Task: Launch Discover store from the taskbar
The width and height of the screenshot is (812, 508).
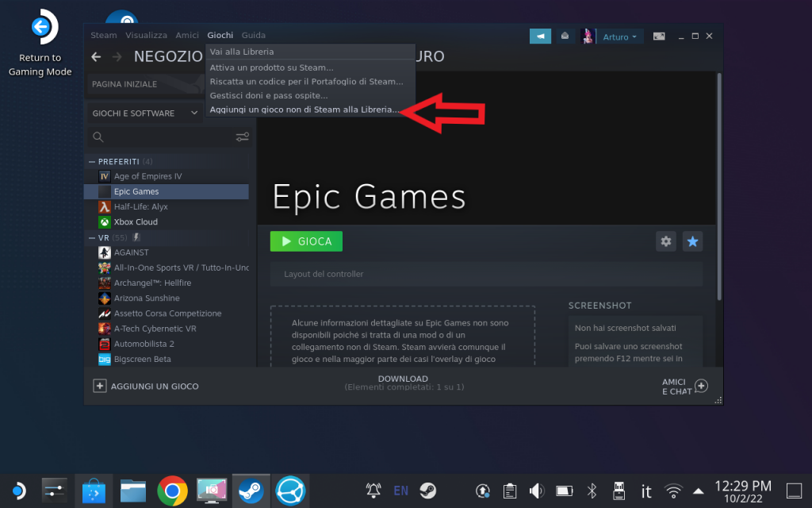Action: tap(94, 491)
